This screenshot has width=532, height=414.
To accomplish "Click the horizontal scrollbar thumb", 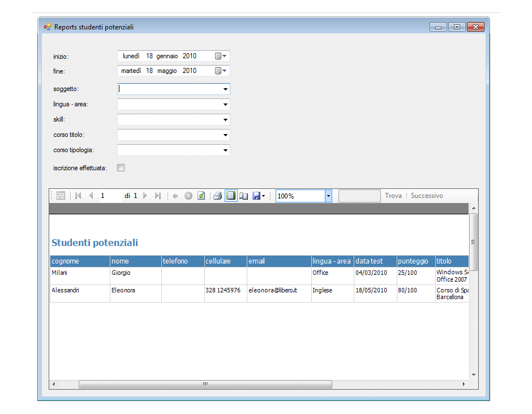I will tap(205, 384).
